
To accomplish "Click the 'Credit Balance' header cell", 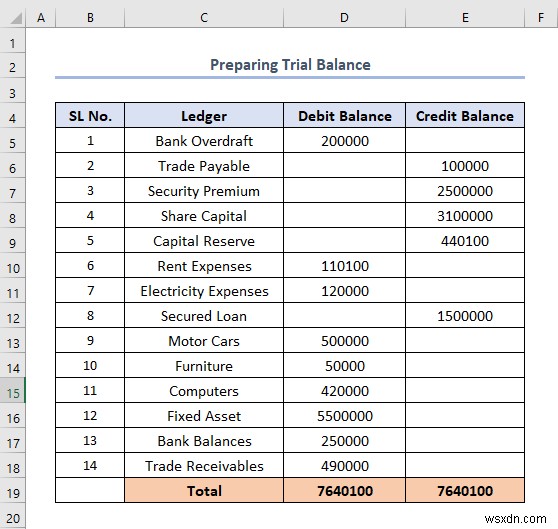I will pos(465,116).
